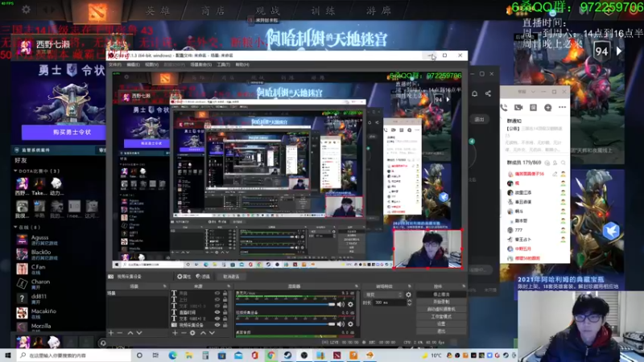Click transition duration 300 ms field
644x362 pixels.
click(x=389, y=302)
